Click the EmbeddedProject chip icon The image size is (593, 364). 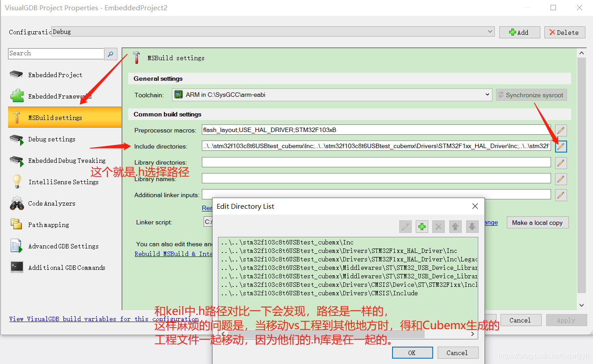tap(17, 74)
